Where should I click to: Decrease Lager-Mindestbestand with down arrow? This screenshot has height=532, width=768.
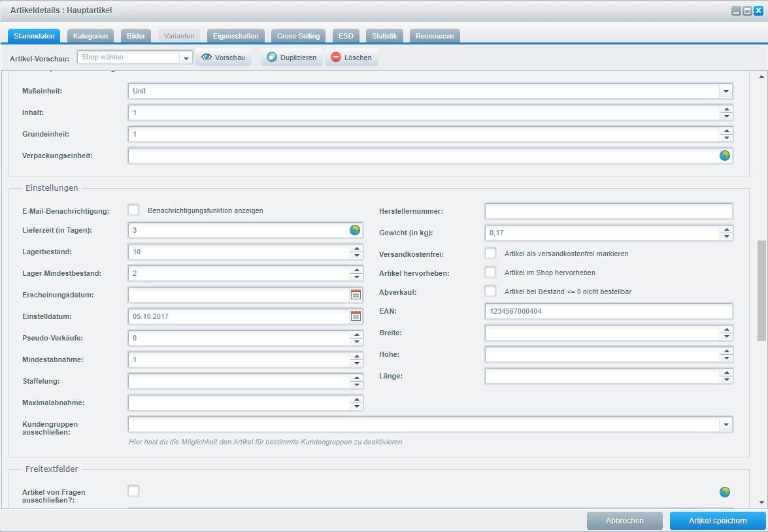click(x=357, y=276)
